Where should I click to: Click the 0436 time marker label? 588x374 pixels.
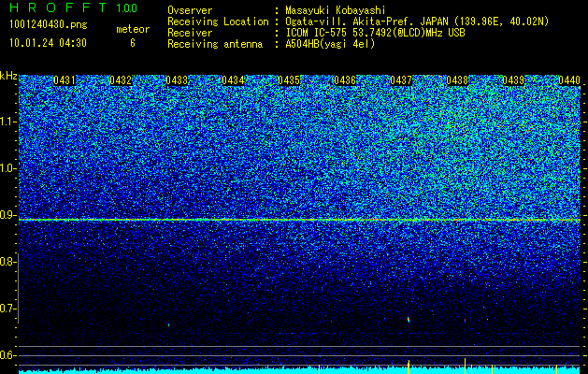coord(345,80)
